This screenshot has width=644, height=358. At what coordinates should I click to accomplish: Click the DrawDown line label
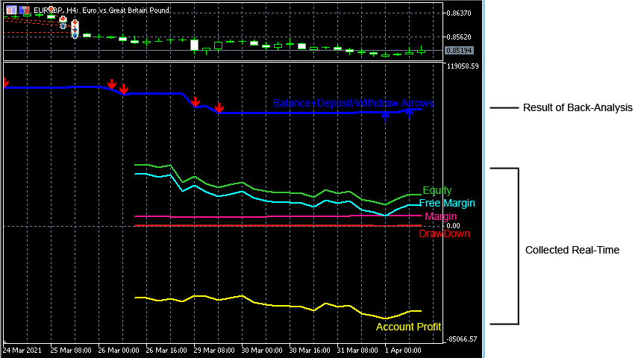(x=445, y=233)
